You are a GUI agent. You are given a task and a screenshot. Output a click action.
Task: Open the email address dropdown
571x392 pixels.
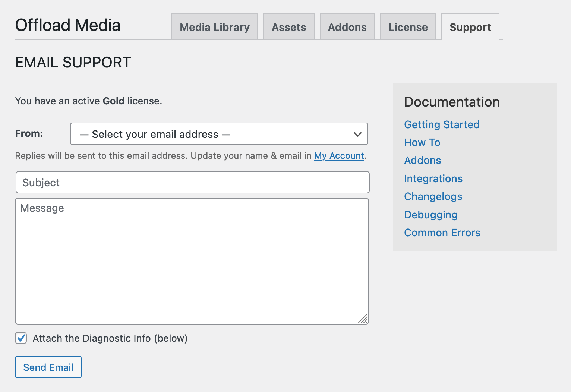point(219,134)
